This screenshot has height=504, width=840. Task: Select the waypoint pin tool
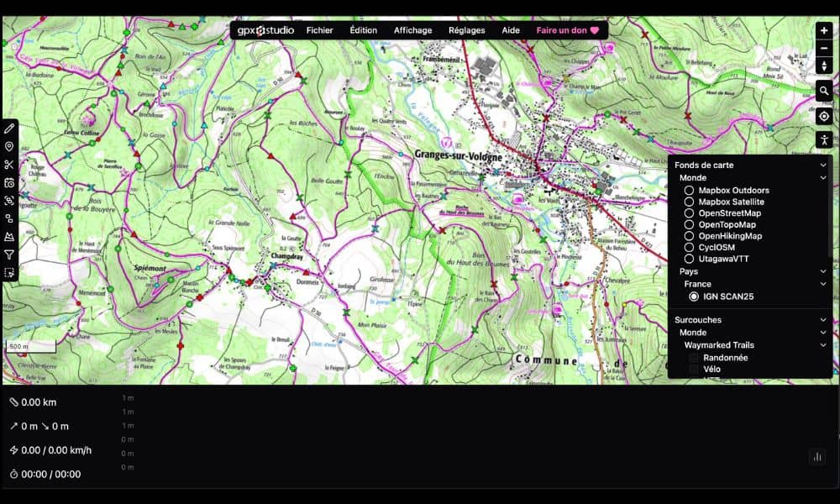[9, 147]
